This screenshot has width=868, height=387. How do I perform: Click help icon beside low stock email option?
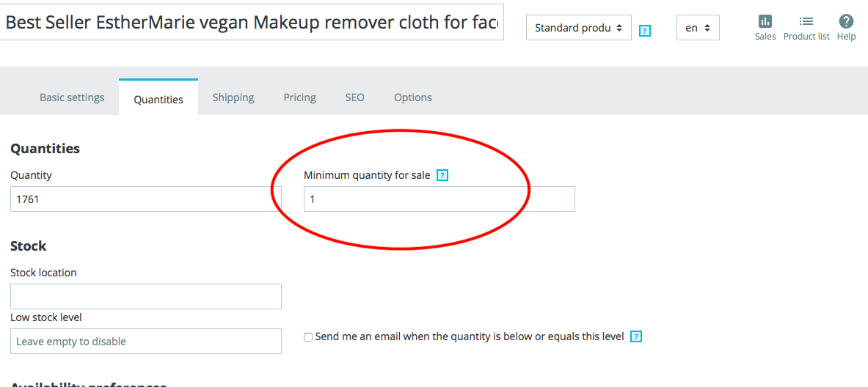pyautogui.click(x=636, y=336)
